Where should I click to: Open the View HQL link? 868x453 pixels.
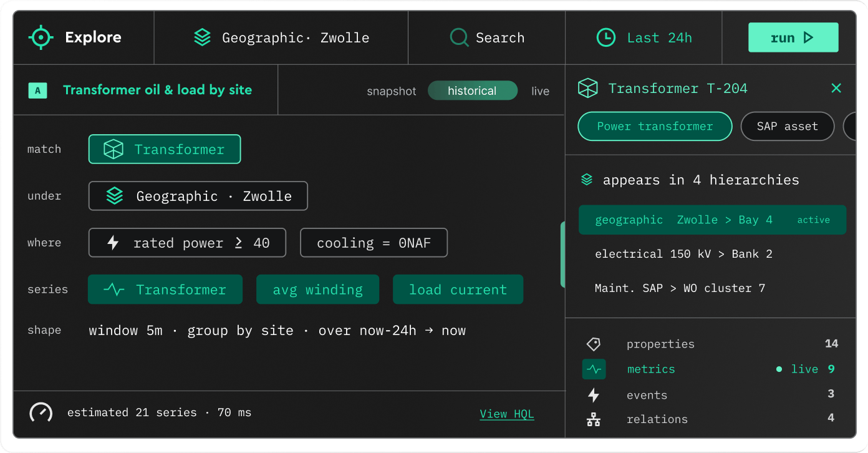pyautogui.click(x=507, y=414)
